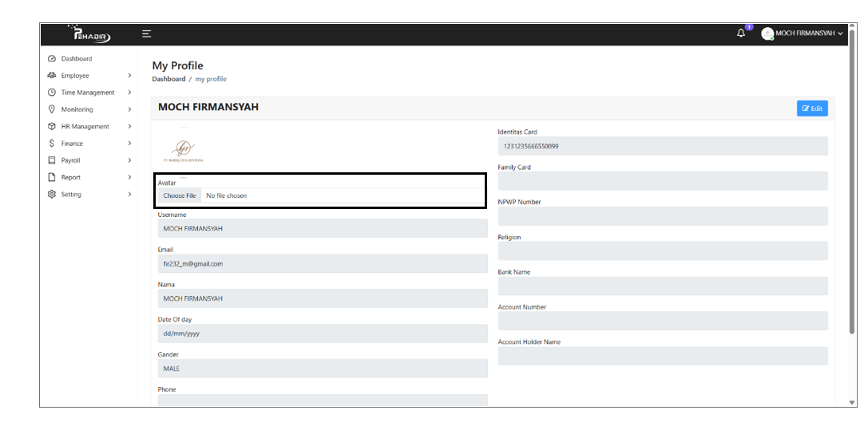Click the scrollbar down arrow
Screen dimensions: 868x430
point(851,403)
